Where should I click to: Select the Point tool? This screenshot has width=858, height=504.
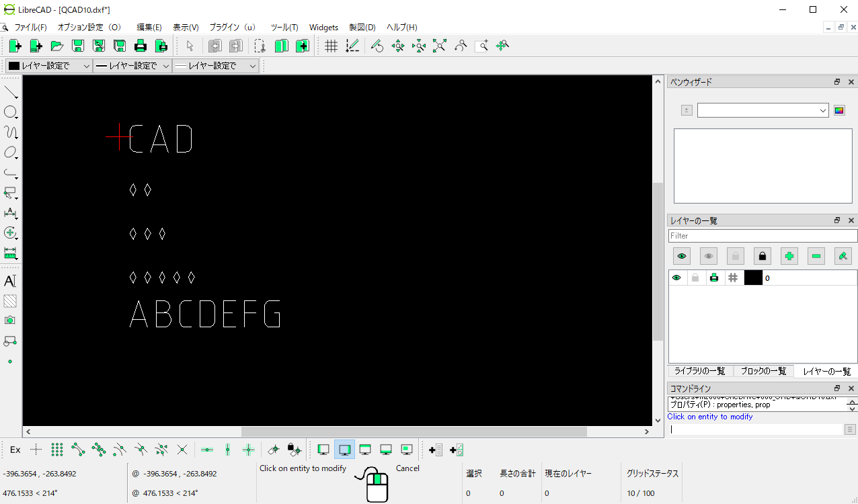[x=10, y=362]
